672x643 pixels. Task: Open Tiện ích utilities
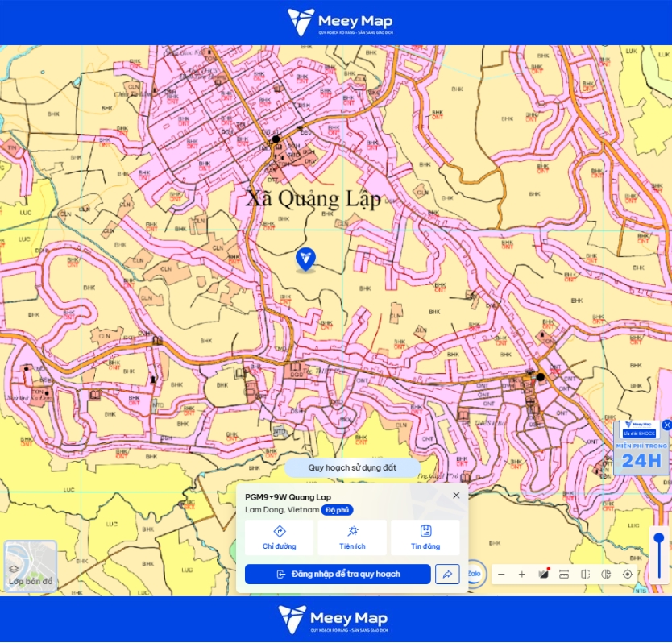352,537
